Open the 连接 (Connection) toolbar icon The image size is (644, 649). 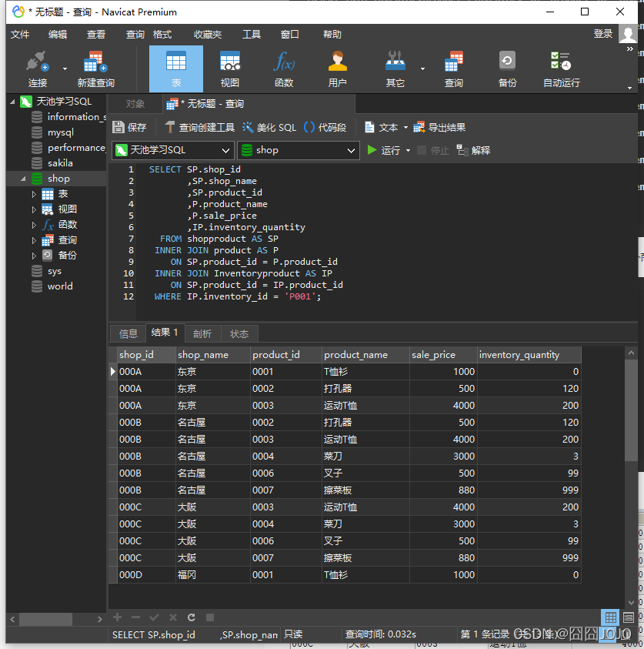click(x=38, y=69)
